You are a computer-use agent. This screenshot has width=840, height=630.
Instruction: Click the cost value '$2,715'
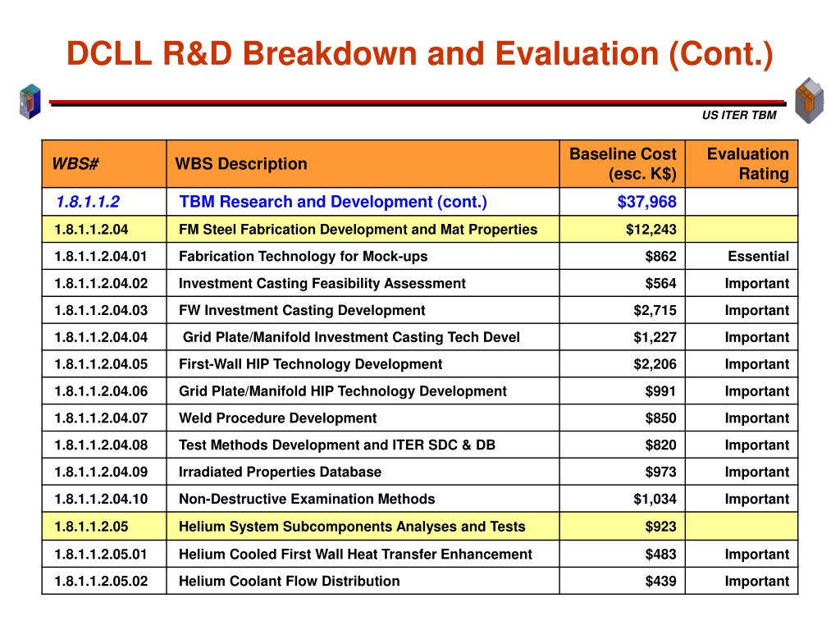pos(655,311)
